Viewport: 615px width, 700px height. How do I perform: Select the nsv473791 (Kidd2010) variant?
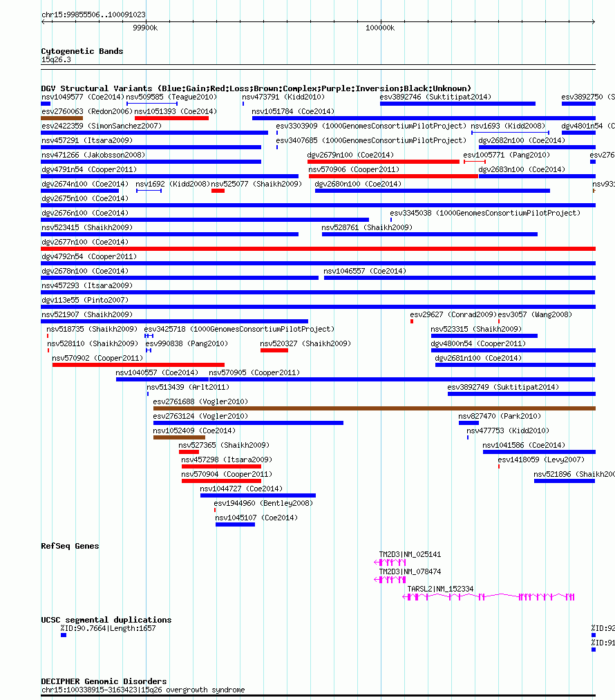[243, 104]
